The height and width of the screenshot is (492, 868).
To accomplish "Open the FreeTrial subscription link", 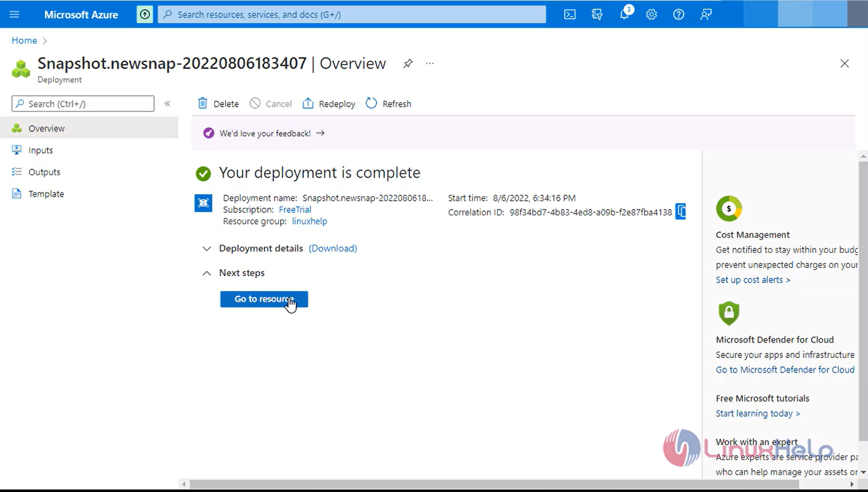I will [295, 210].
